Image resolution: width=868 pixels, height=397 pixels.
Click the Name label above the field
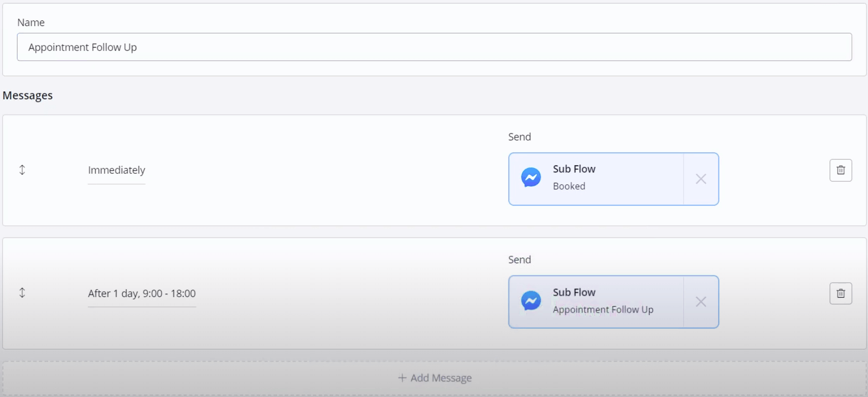coord(31,22)
